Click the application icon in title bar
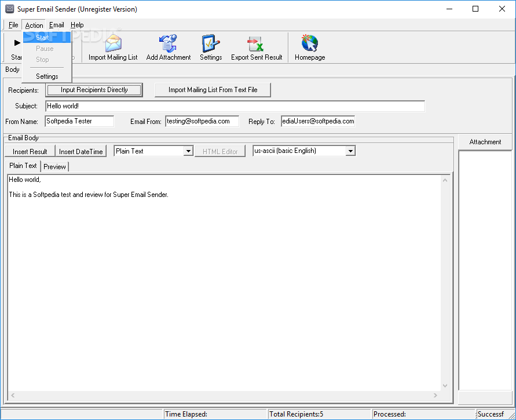516x420 pixels. pyautogui.click(x=9, y=9)
